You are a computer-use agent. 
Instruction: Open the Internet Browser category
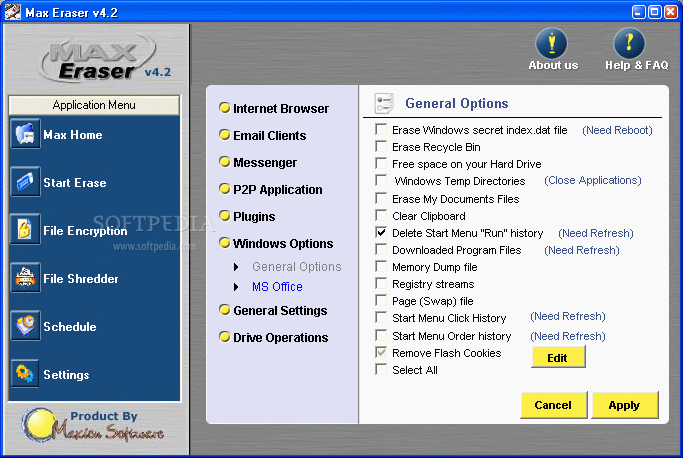tap(281, 109)
